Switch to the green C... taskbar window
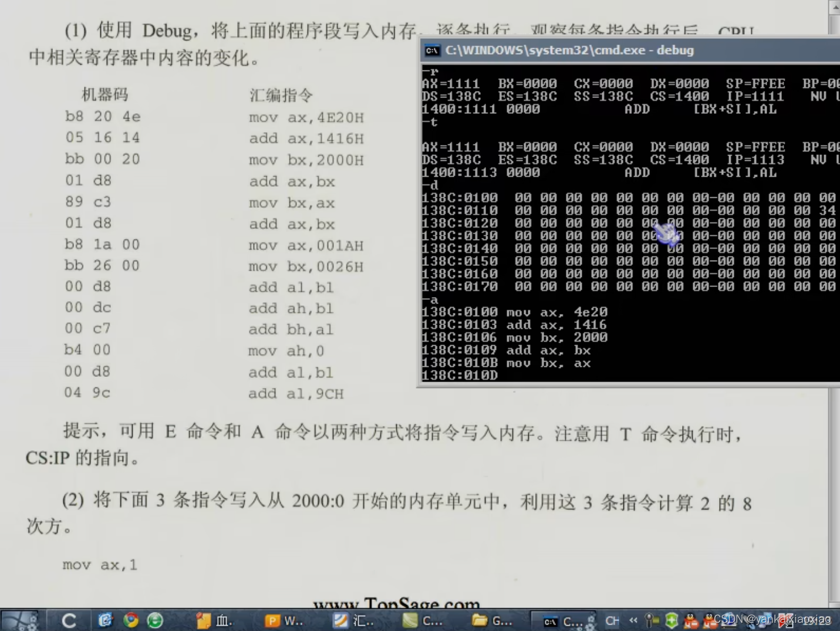This screenshot has width=840, height=631. [423, 620]
